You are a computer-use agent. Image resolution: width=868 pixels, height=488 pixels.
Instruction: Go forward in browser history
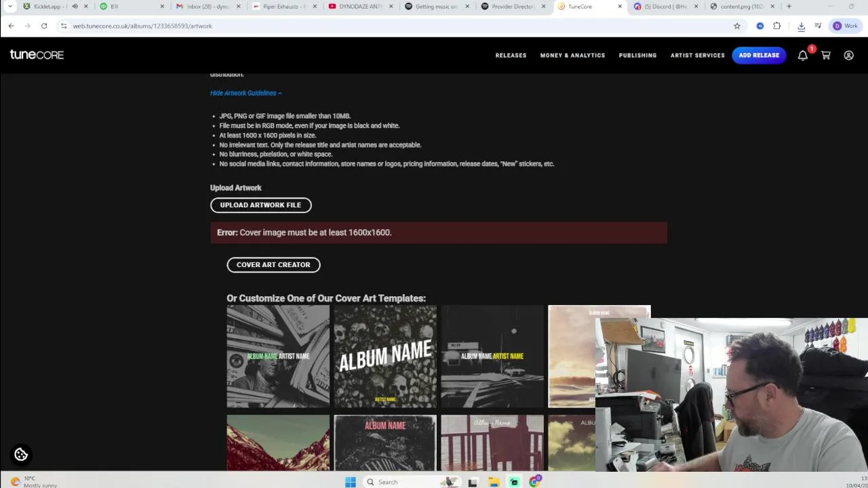click(x=28, y=26)
